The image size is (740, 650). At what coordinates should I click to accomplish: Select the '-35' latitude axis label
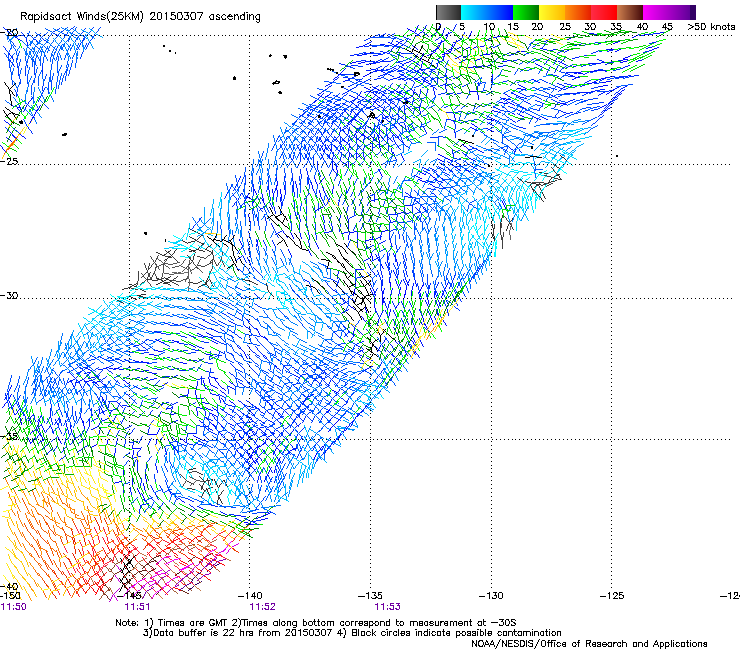pyautogui.click(x=9, y=436)
